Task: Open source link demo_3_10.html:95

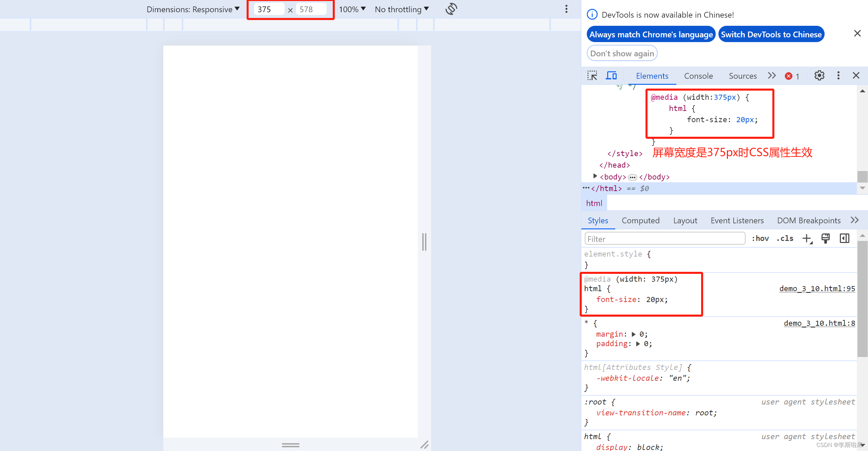Action: (x=817, y=288)
